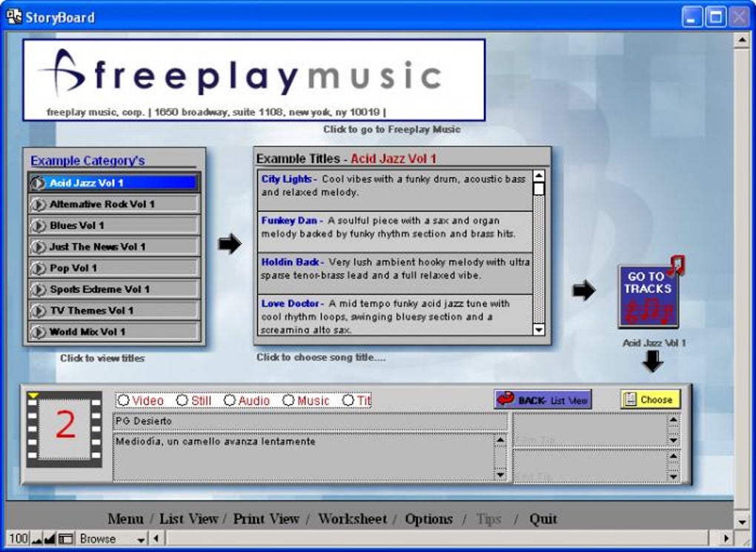The width and height of the screenshot is (756, 552).
Task: Select the TV Themes Vol 1 category
Action: 114,310
